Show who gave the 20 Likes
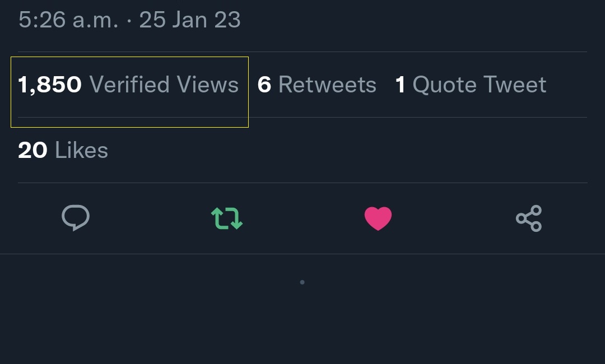Viewport: 605px width, 364px height. (x=63, y=151)
